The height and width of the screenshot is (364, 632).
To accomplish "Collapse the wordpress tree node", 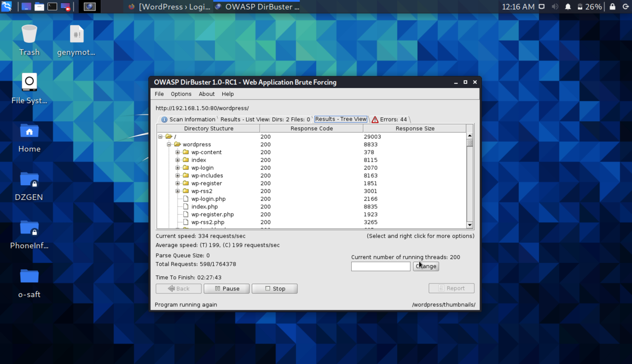I will 169,144.
